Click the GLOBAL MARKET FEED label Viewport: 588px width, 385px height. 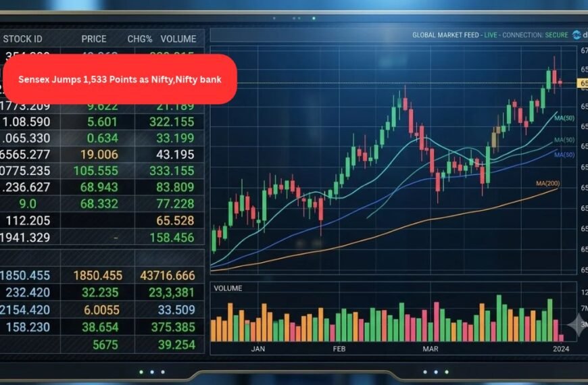pos(445,35)
